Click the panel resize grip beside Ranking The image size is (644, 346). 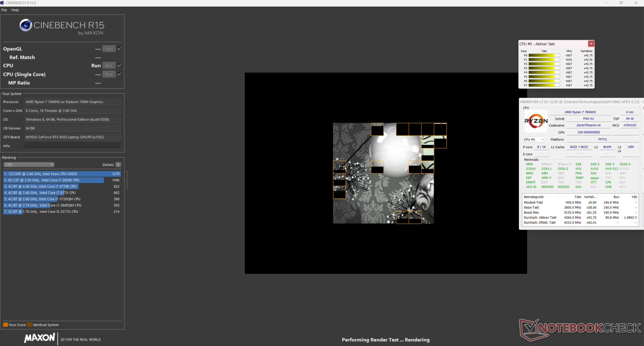coord(127,180)
